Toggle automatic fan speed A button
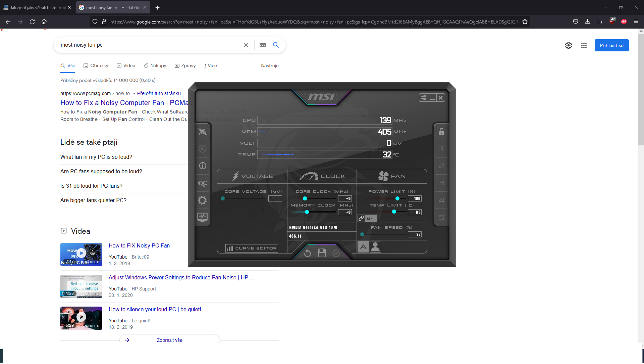 363,247
